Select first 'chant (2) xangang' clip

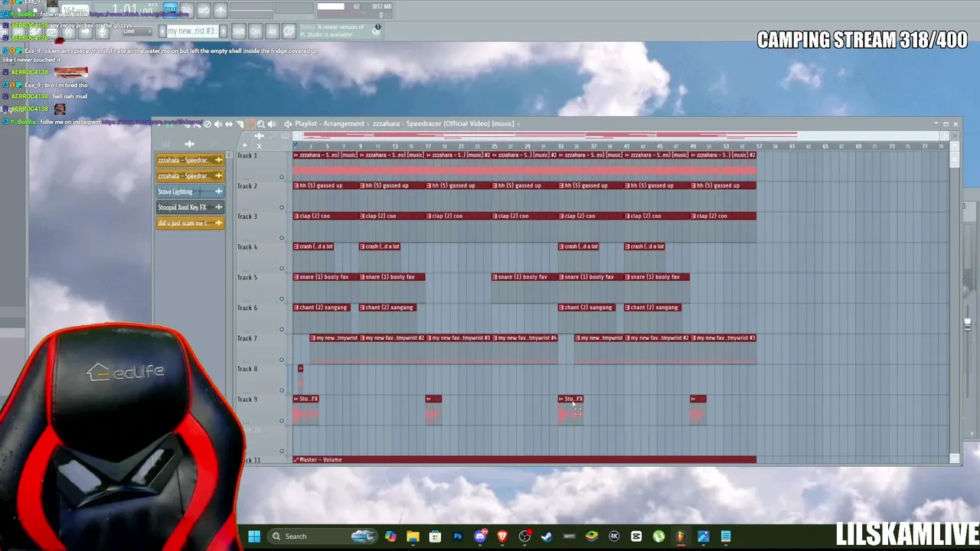tap(322, 308)
